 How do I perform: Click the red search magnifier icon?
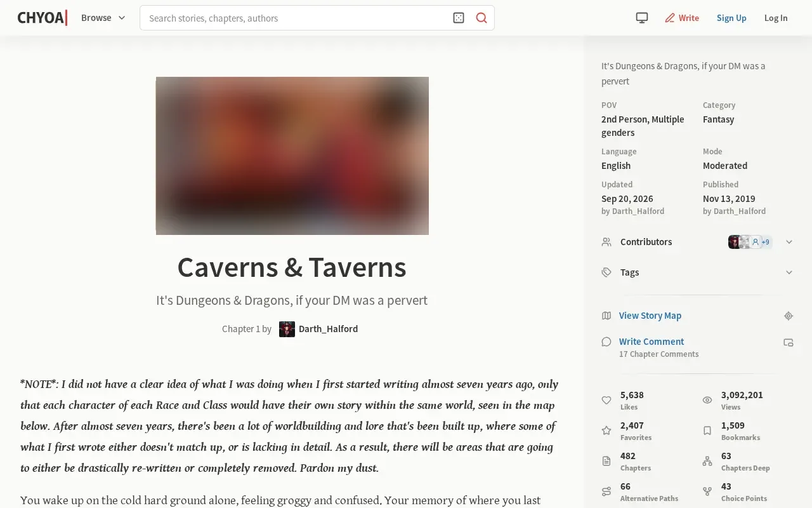click(x=481, y=18)
